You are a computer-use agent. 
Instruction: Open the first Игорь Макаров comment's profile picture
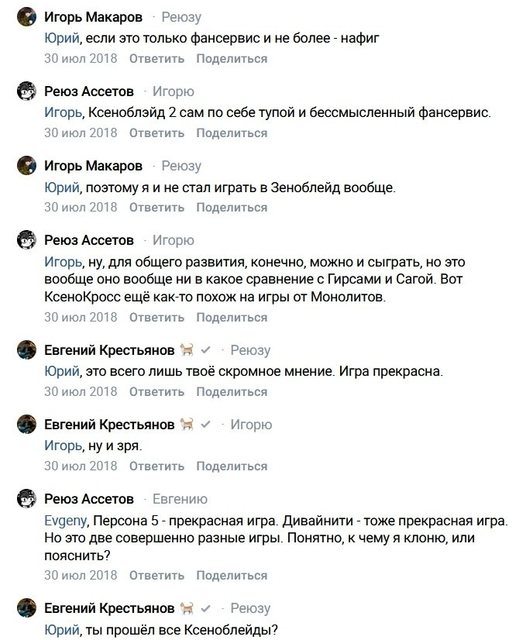27,17
